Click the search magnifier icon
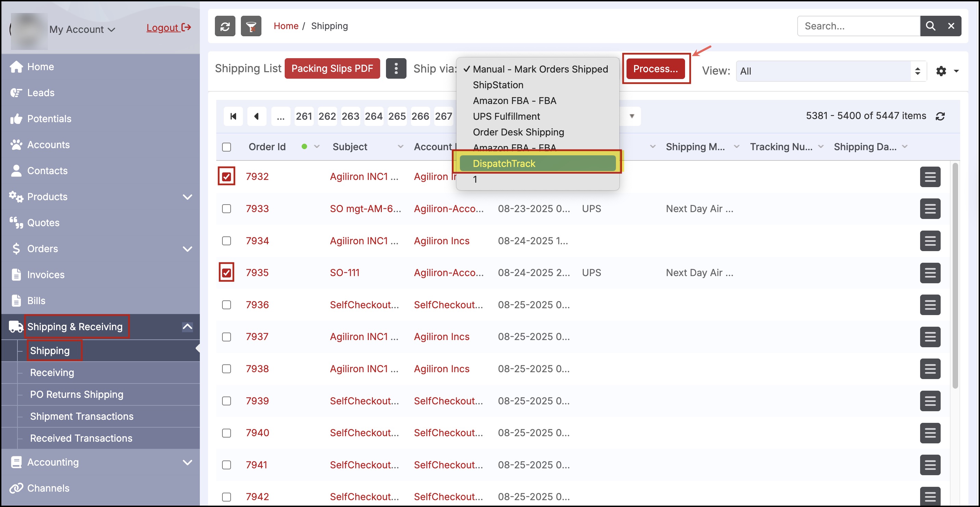 click(930, 26)
